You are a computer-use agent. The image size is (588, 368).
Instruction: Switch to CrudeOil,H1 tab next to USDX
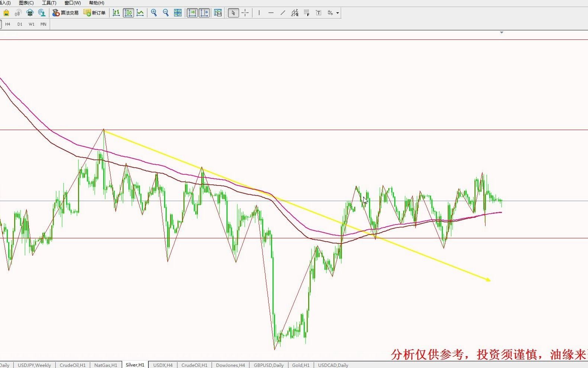(x=195, y=365)
